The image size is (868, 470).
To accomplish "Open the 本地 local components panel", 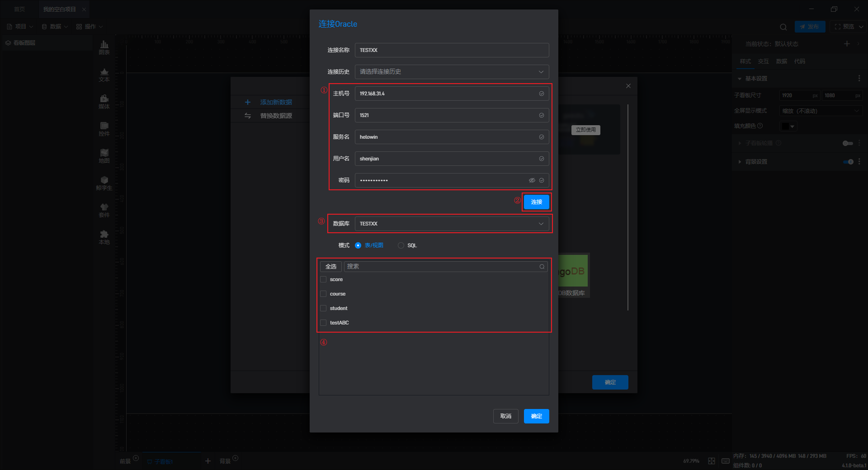I will click(104, 237).
